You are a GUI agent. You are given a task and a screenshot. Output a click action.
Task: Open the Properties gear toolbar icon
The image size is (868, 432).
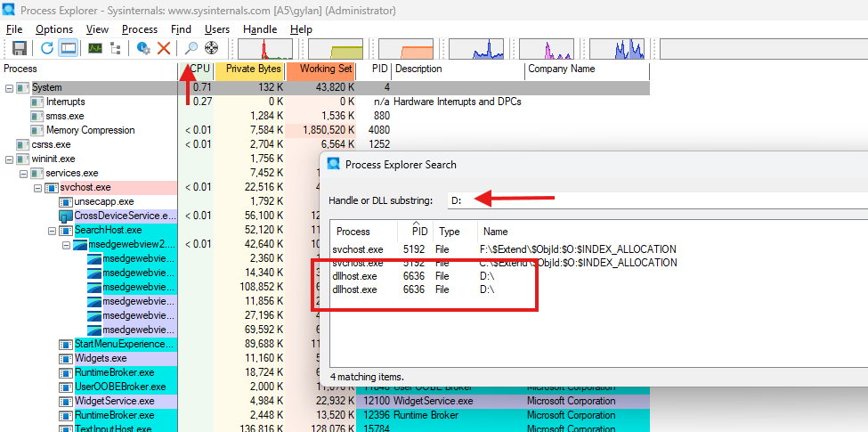tap(142, 48)
